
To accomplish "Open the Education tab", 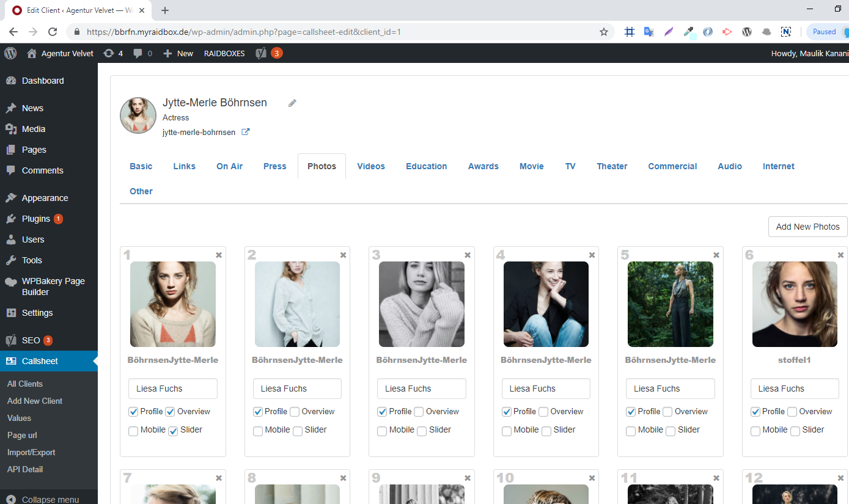I will point(426,166).
